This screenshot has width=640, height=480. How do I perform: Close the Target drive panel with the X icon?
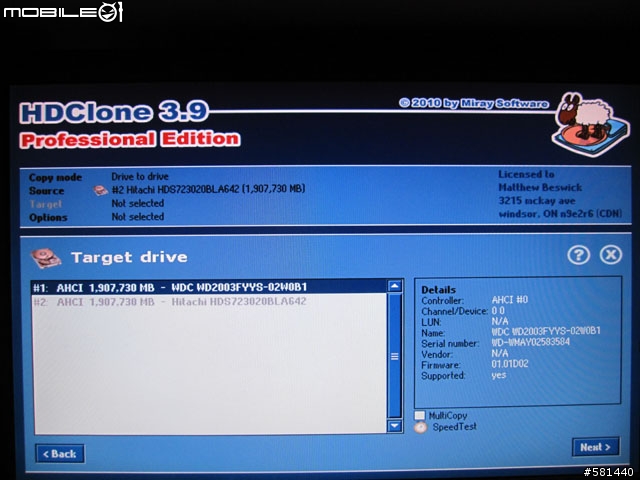611,255
